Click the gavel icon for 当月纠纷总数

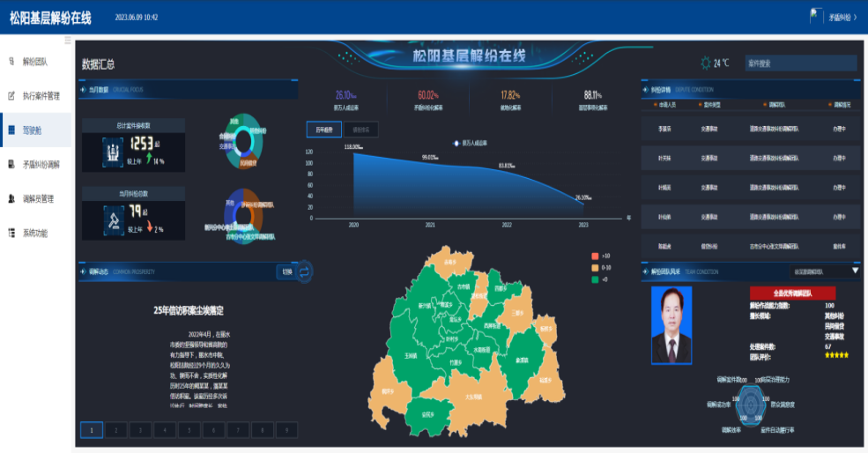click(x=114, y=214)
